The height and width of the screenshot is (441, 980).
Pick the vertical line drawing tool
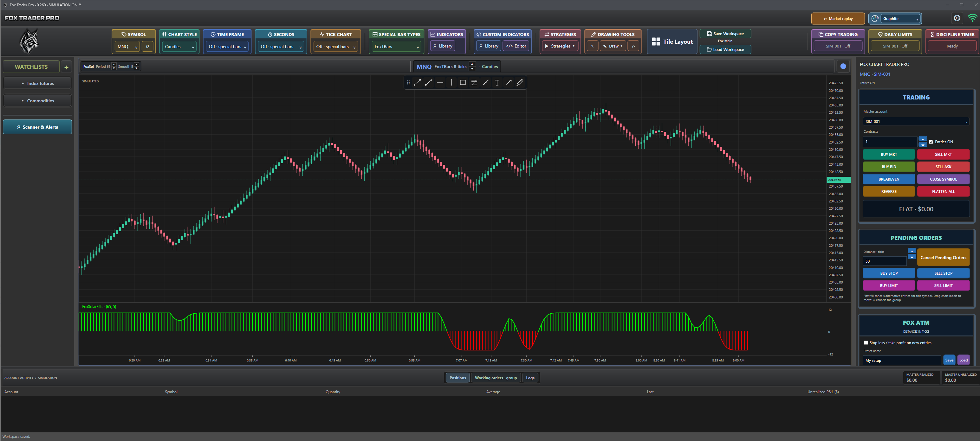(451, 82)
